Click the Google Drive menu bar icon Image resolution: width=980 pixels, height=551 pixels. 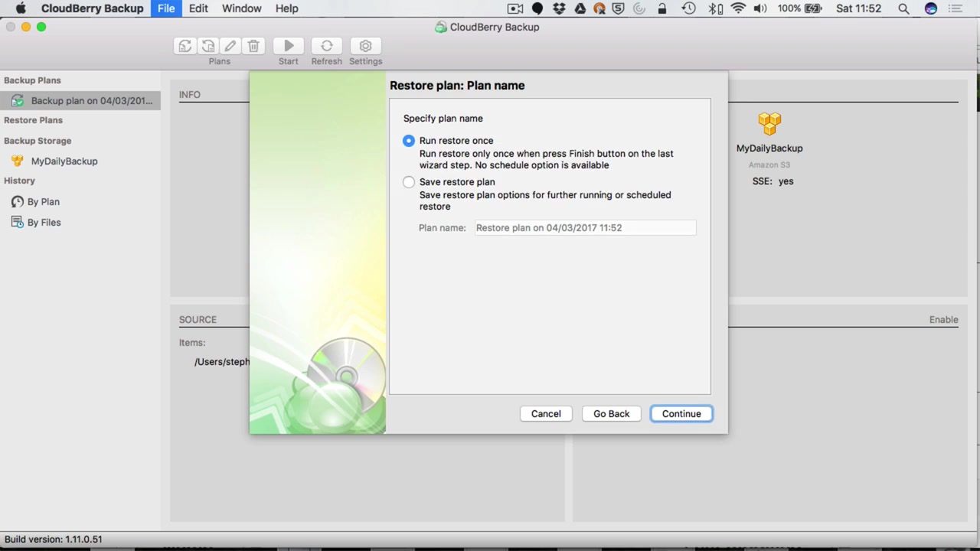[580, 8]
